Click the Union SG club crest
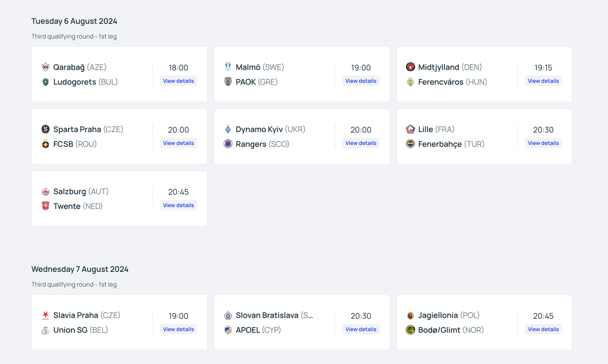The image size is (608, 364). (x=46, y=330)
